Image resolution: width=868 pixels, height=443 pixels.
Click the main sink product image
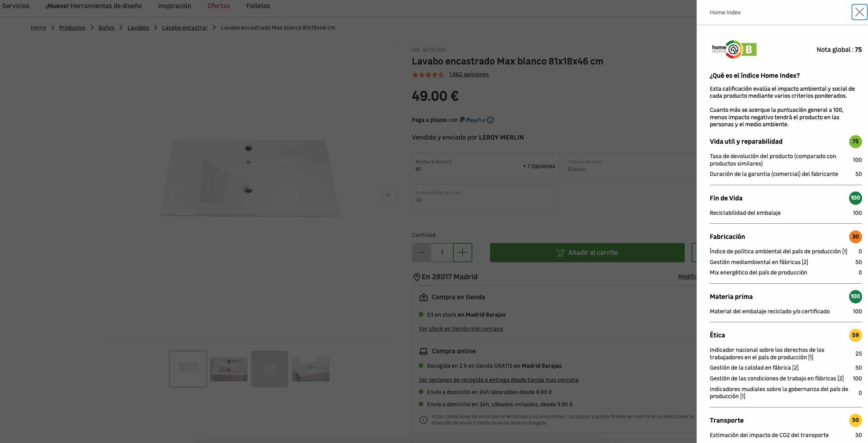(x=250, y=178)
